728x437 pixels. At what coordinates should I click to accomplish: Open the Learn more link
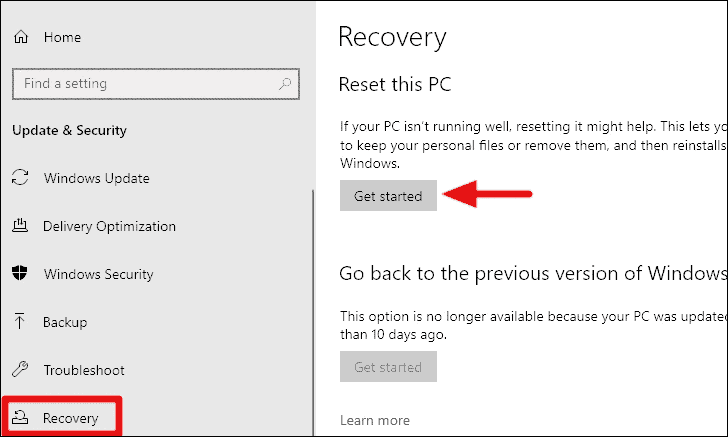[x=375, y=420]
